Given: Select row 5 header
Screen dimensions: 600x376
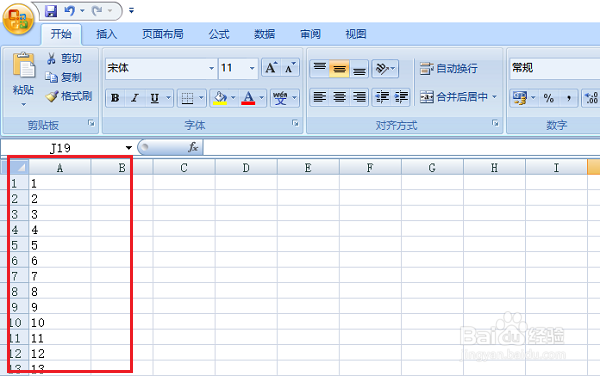Looking at the screenshot, I should pyautogui.click(x=15, y=245).
